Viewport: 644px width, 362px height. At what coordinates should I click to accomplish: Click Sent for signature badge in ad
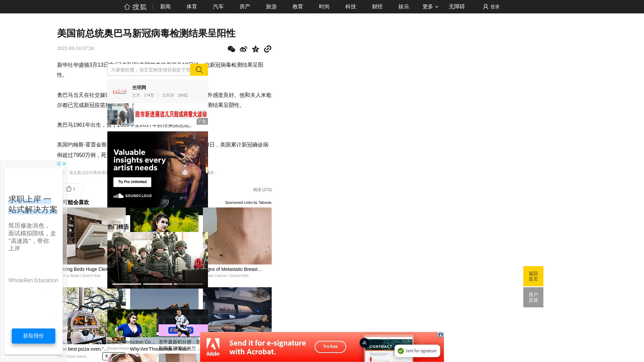tap(417, 351)
